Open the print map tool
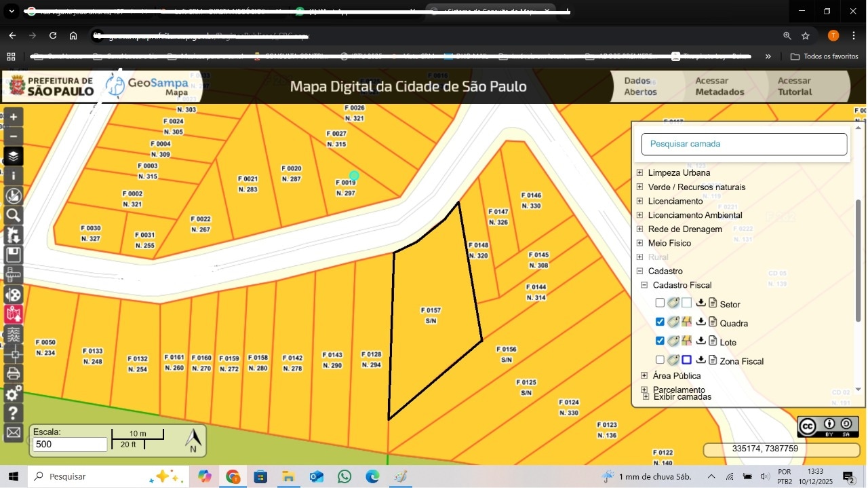The width and height of the screenshot is (868, 488). tap(14, 374)
